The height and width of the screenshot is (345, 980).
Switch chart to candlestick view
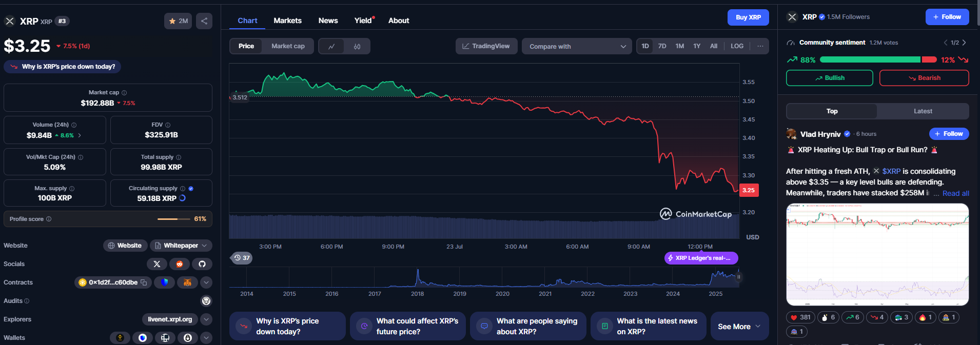coord(357,46)
